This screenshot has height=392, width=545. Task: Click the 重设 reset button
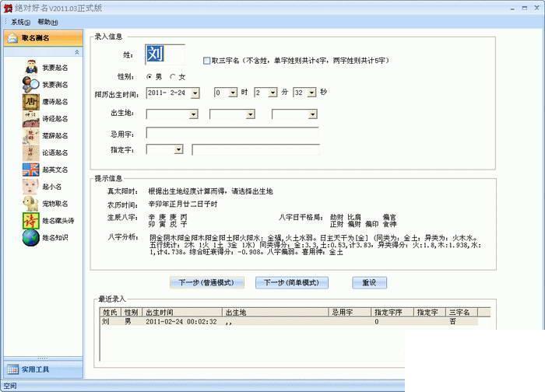pos(370,282)
